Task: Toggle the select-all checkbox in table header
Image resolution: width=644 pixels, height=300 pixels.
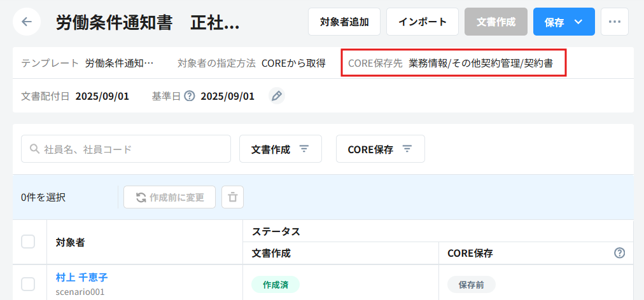Action: coord(28,242)
